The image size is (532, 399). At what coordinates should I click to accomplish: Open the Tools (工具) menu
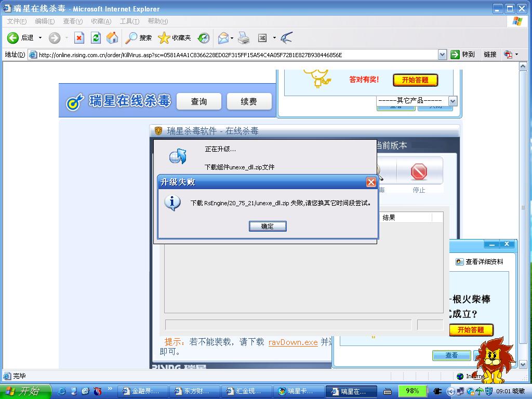129,21
